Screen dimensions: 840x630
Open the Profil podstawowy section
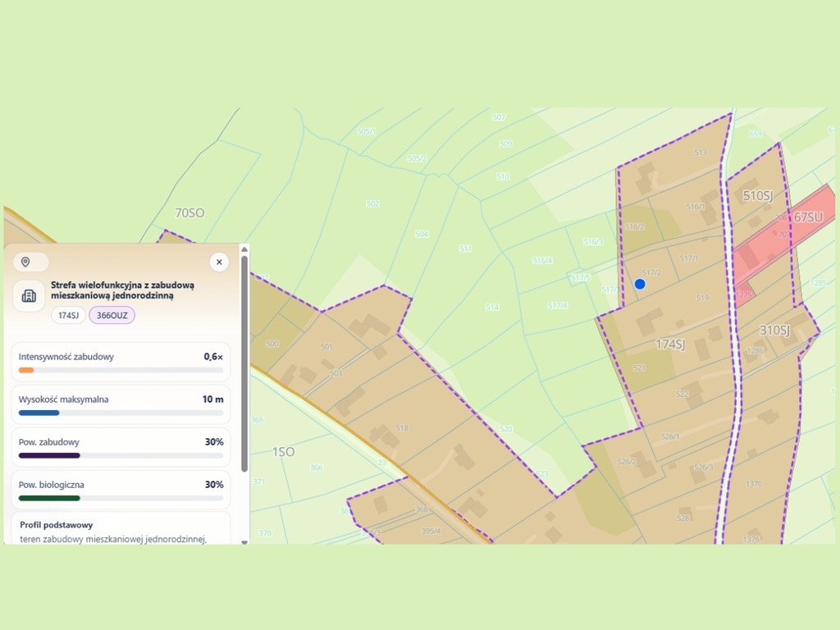tap(57, 525)
